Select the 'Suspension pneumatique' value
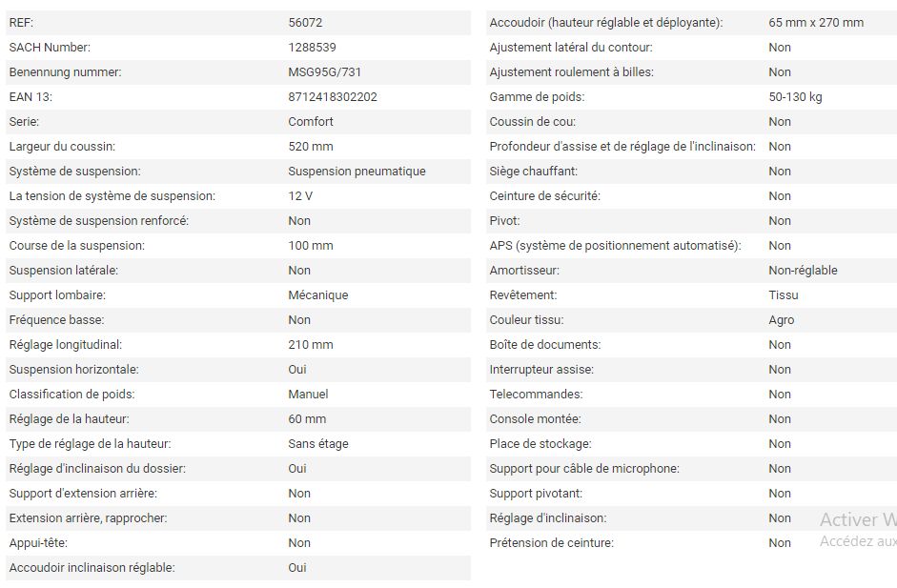 357,171
